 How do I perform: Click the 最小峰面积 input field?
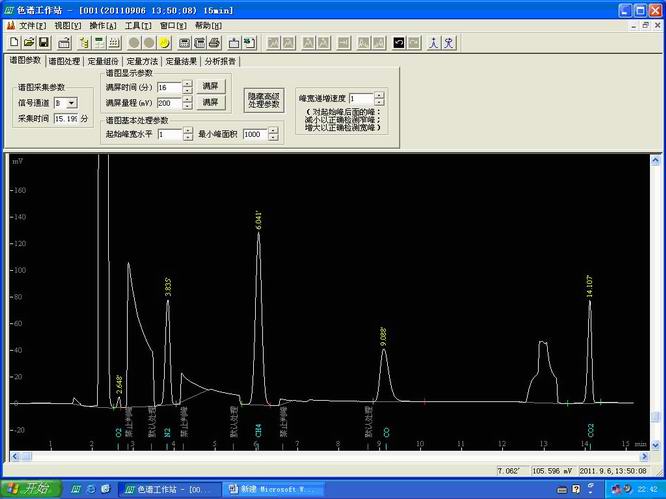255,134
